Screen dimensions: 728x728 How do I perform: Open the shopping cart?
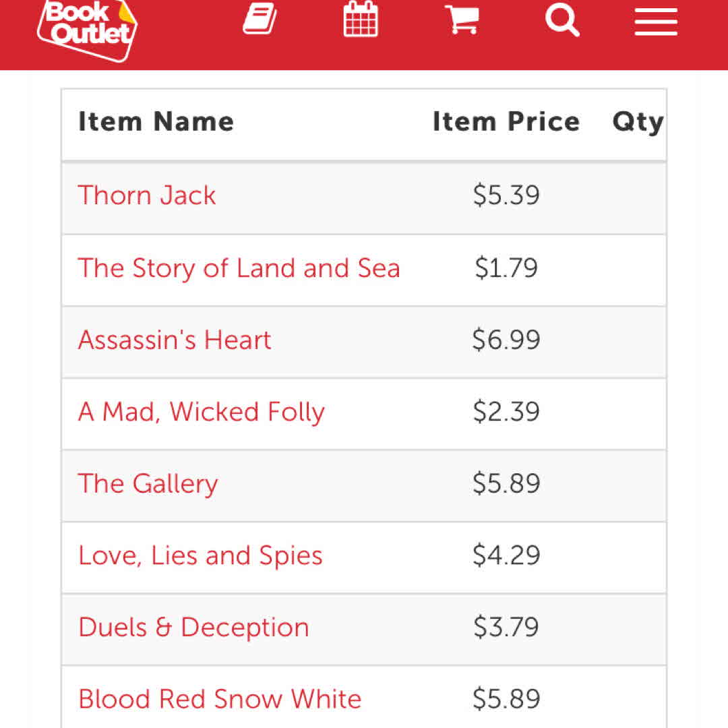pyautogui.click(x=462, y=20)
